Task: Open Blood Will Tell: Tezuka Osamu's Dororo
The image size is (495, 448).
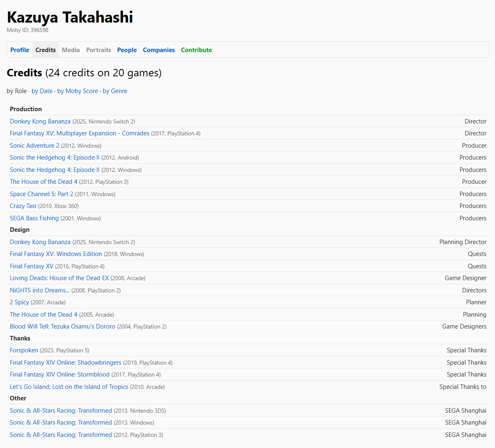Action: pyautogui.click(x=62, y=327)
